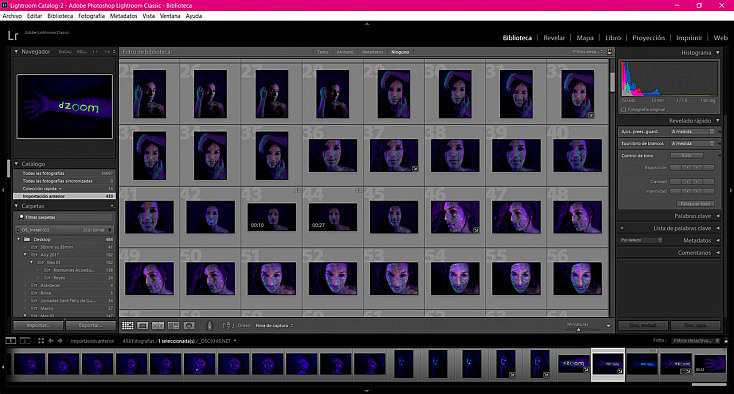Open Equilibrio de blancos dropdown

pyautogui.click(x=693, y=143)
